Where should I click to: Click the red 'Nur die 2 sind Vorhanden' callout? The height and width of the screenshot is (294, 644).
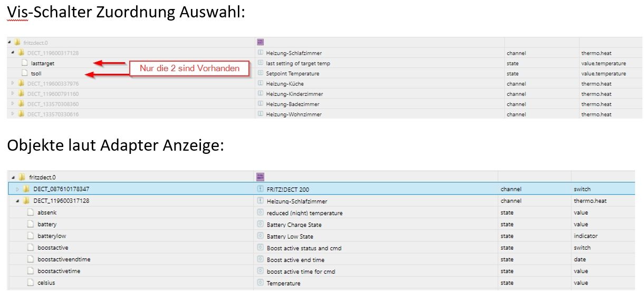189,68
